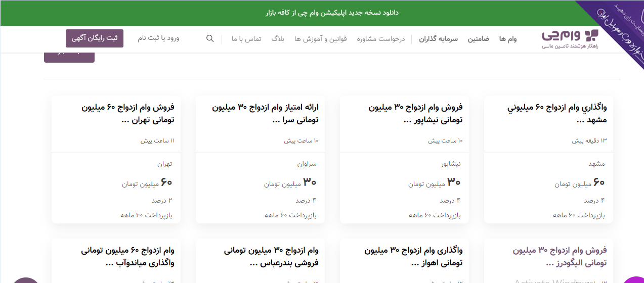Image resolution: width=644 pixels, height=283 pixels.
Task: Open the بلاگ link
Action: pyautogui.click(x=278, y=39)
